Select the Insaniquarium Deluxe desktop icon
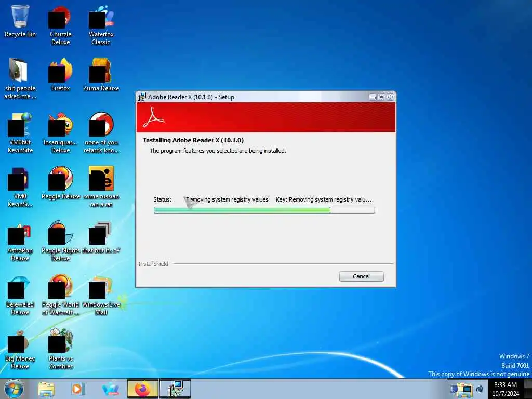The width and height of the screenshot is (532, 399). 60,133
